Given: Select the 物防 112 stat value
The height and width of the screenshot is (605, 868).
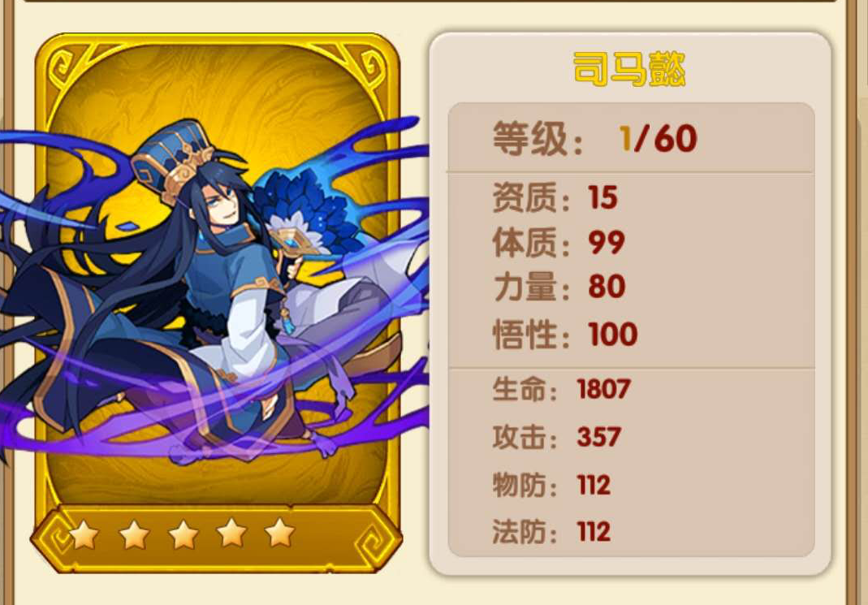Looking at the screenshot, I should click(x=594, y=485).
